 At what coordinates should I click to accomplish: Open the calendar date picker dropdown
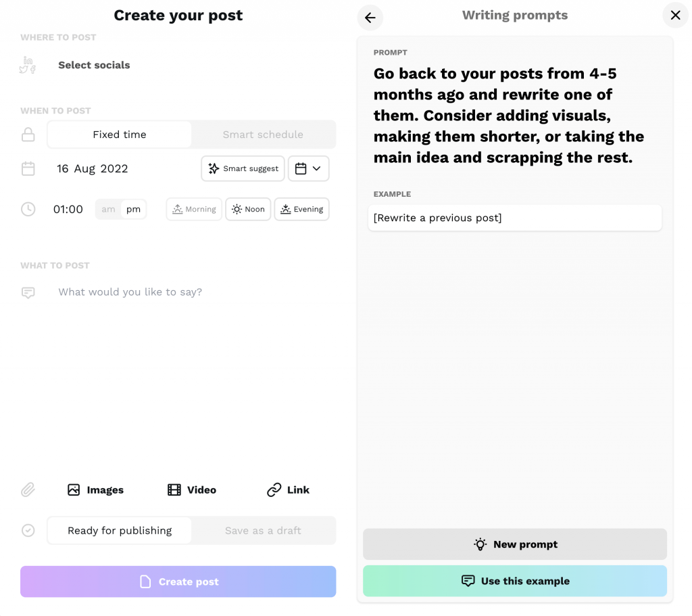[308, 168]
